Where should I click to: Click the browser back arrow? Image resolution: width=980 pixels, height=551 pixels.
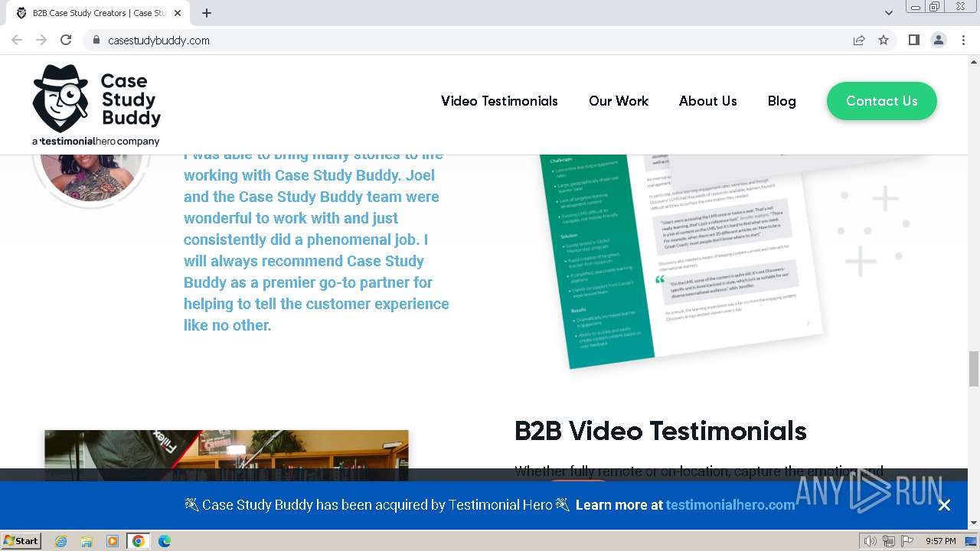point(17,40)
